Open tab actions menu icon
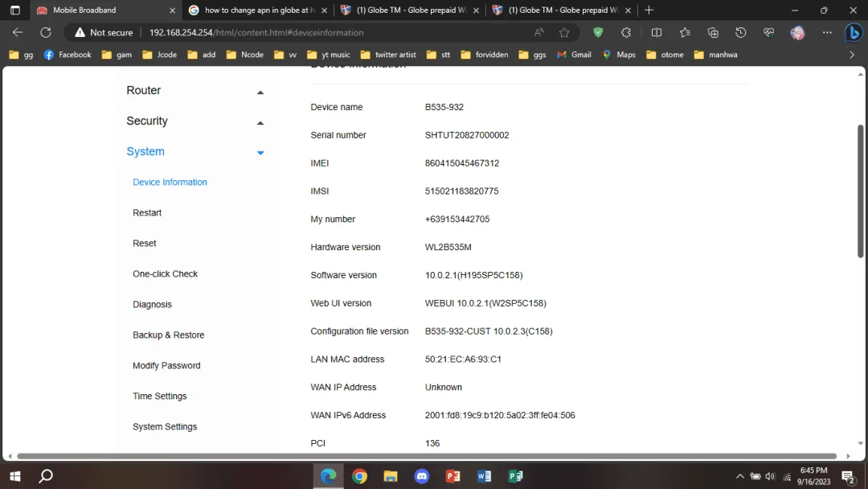The height and width of the screenshot is (489, 868). (x=15, y=10)
